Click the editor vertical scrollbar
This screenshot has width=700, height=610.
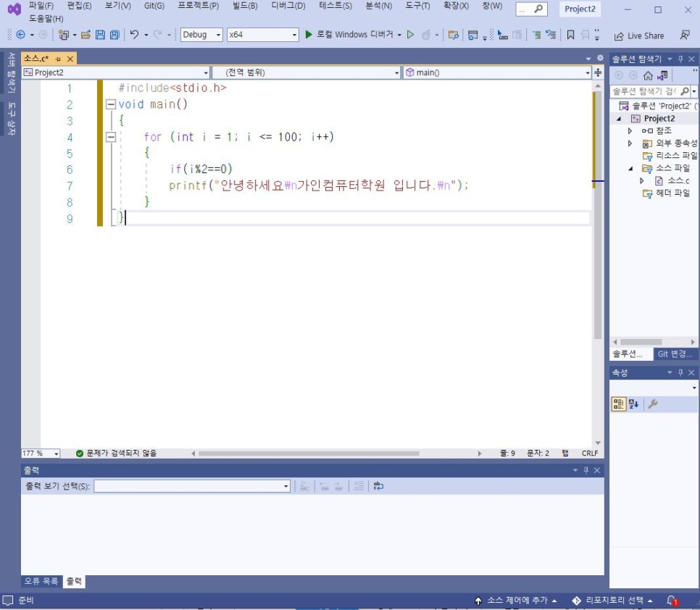(597, 214)
